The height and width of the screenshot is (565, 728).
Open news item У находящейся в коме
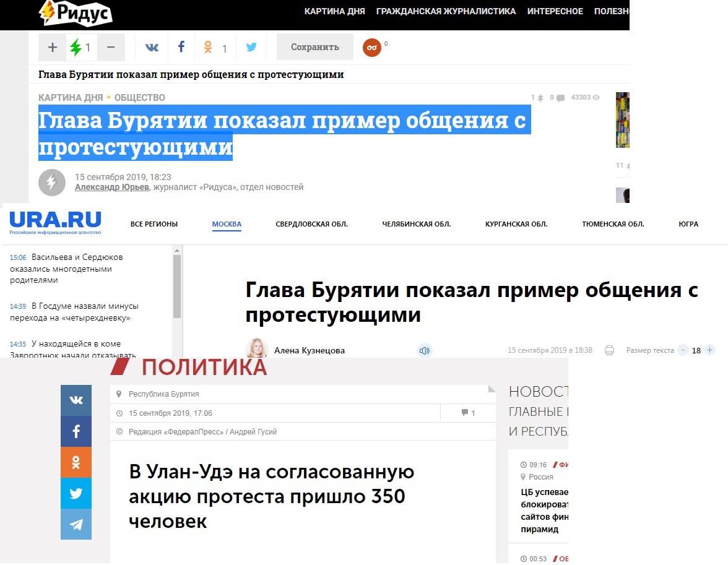click(73, 349)
